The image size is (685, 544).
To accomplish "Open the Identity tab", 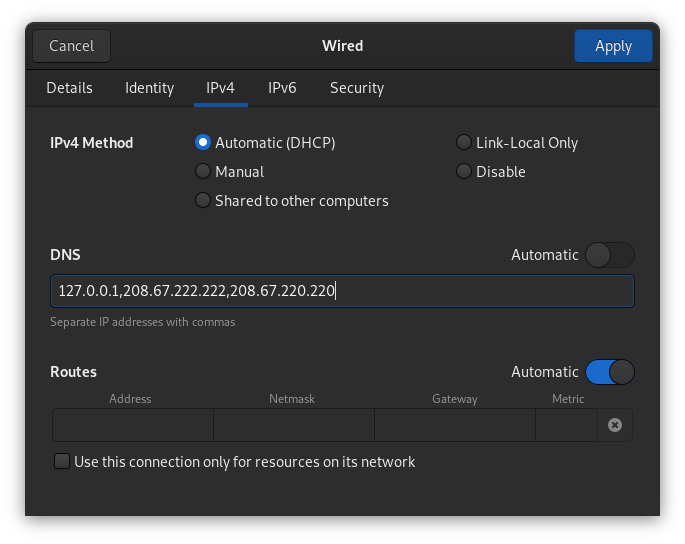I will pyautogui.click(x=149, y=88).
